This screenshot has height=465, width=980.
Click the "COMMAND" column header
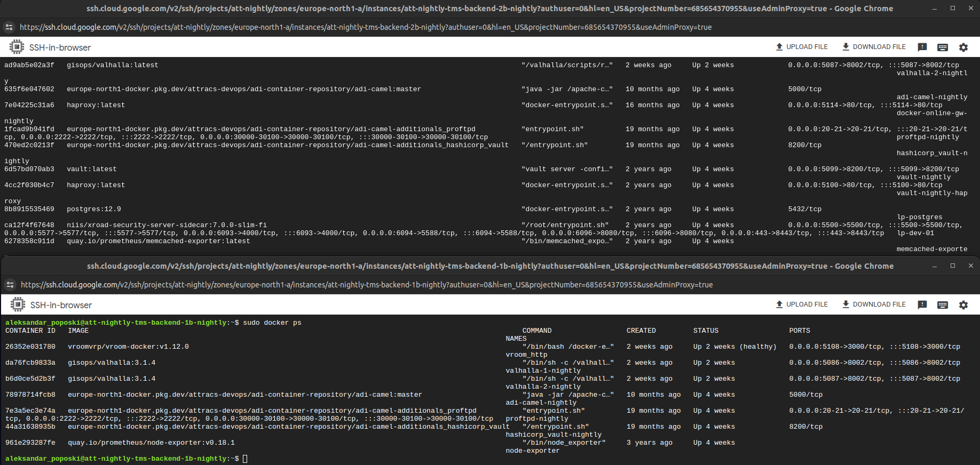click(537, 331)
